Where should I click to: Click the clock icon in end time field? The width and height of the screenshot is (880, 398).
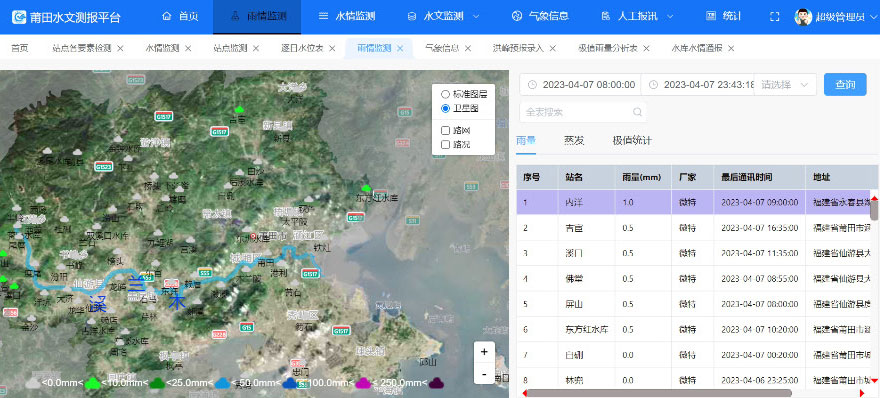pyautogui.click(x=653, y=85)
